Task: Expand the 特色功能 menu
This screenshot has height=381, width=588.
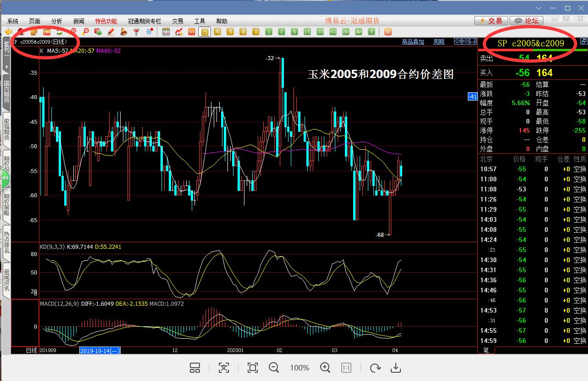Action: pyautogui.click(x=106, y=21)
